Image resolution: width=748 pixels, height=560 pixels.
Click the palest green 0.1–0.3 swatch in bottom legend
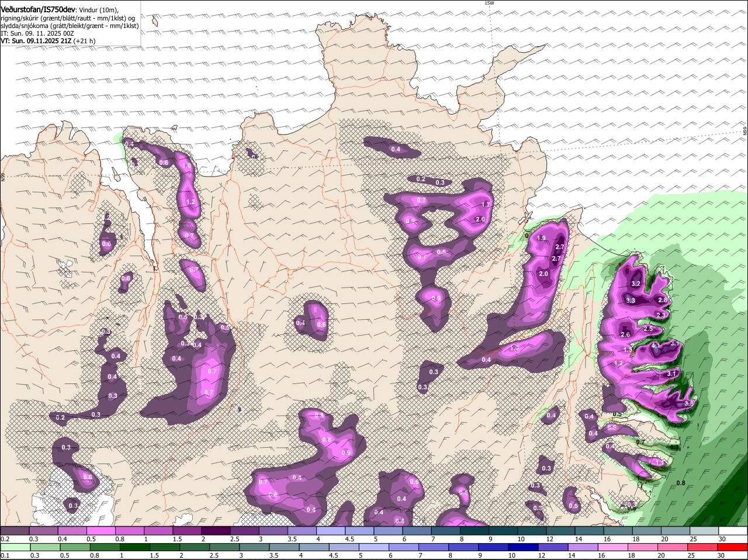(x=15, y=547)
